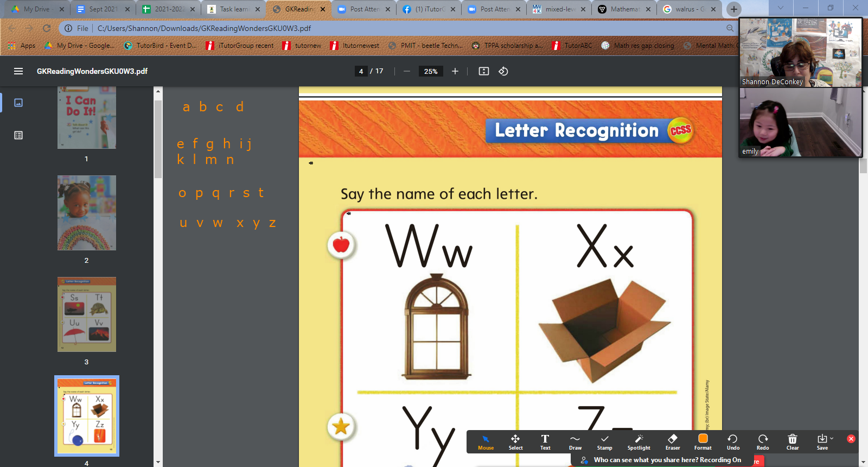Open the PDF sidebar hamburger menu

[x=18, y=71]
